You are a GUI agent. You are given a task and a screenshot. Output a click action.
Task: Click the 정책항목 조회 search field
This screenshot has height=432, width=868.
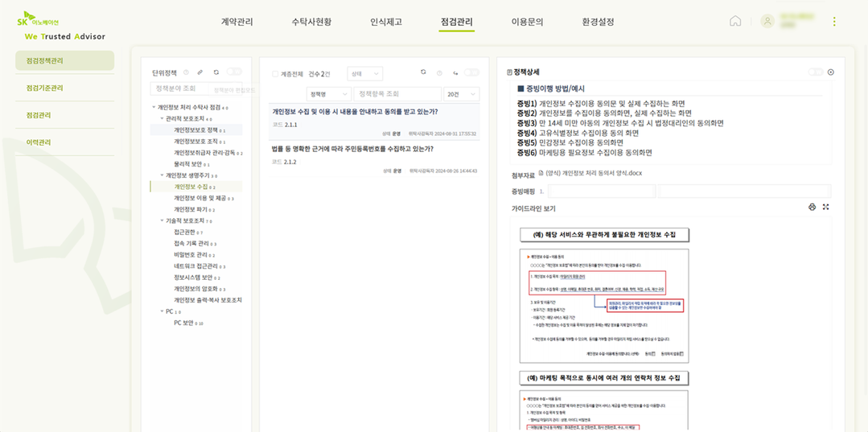397,94
